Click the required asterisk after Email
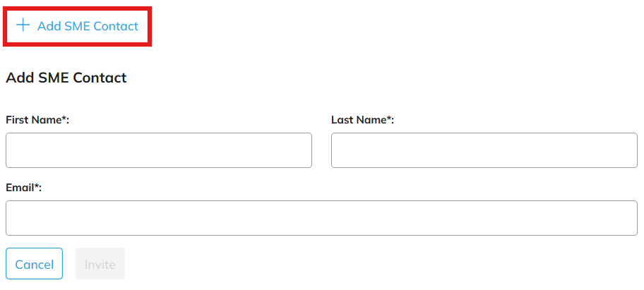The width and height of the screenshot is (644, 290). coord(36,186)
